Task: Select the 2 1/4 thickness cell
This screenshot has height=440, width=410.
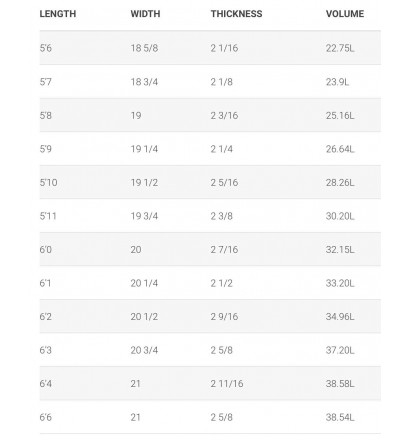Action: click(221, 149)
